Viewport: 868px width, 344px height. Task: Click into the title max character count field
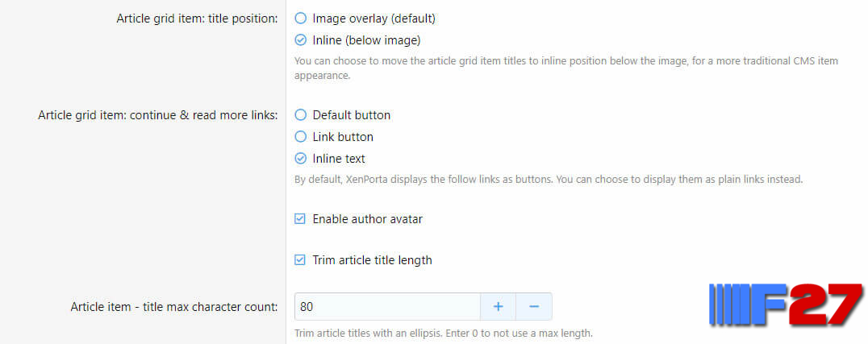[387, 306]
